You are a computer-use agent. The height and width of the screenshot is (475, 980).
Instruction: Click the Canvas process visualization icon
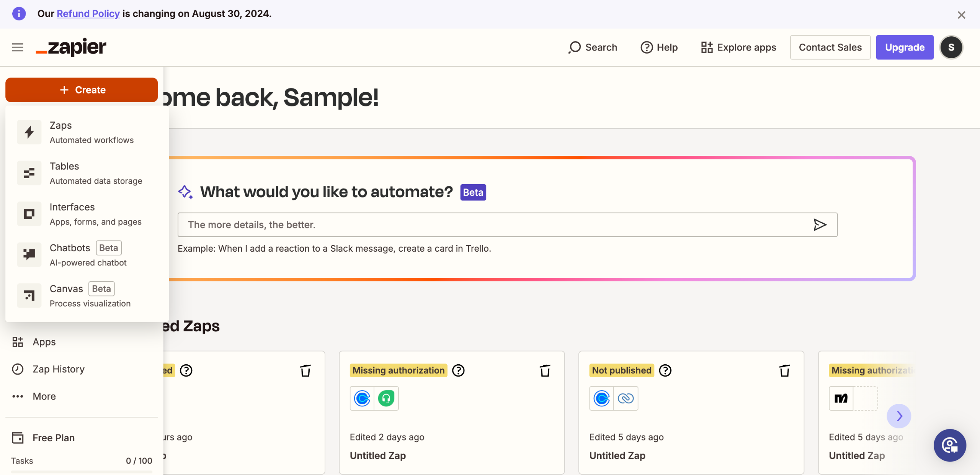coord(29,295)
